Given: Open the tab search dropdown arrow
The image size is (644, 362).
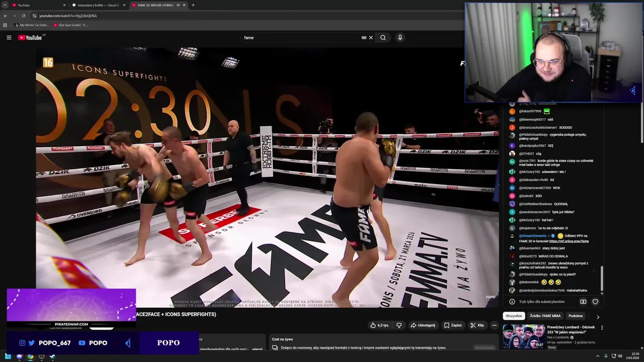Looking at the screenshot, I should click(x=5, y=5).
